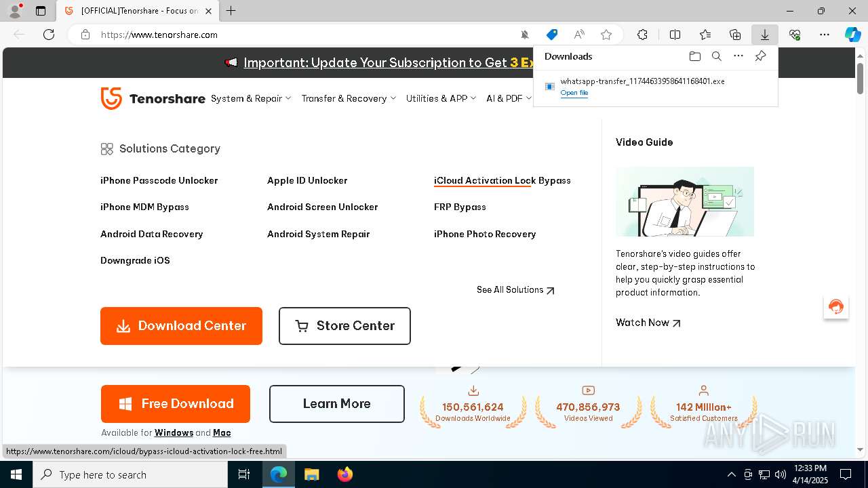The width and height of the screenshot is (868, 488).
Task: Click the notifications blocked bell icon
Action: point(525,35)
